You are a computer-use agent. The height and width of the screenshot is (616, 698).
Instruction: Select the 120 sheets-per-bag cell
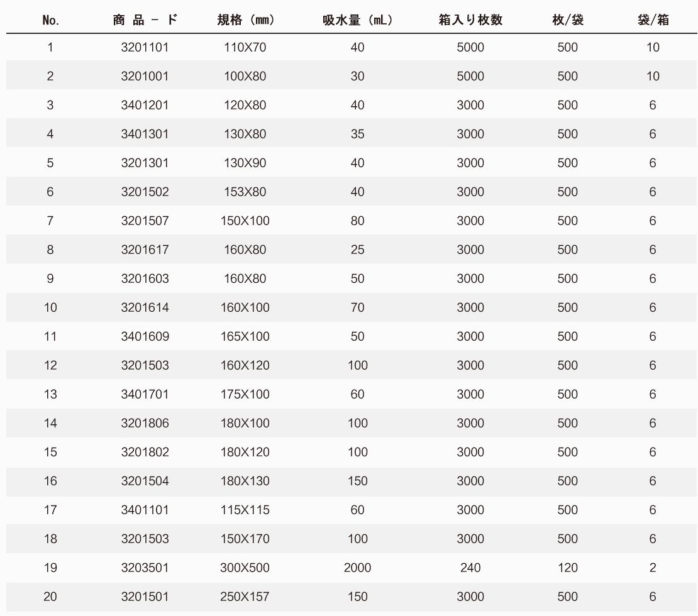[x=567, y=568]
